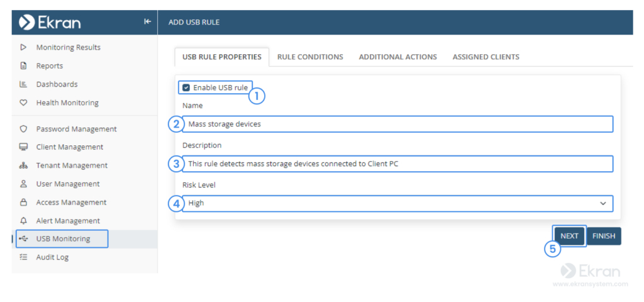Viewport: 644px width, 302px height.
Task: Click the Name input field
Action: point(397,124)
